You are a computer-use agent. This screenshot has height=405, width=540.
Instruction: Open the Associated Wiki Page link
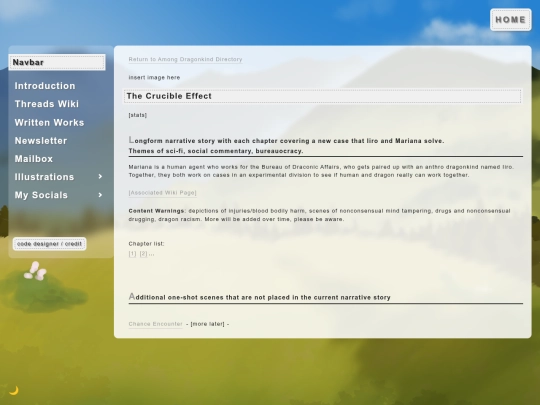pos(162,193)
